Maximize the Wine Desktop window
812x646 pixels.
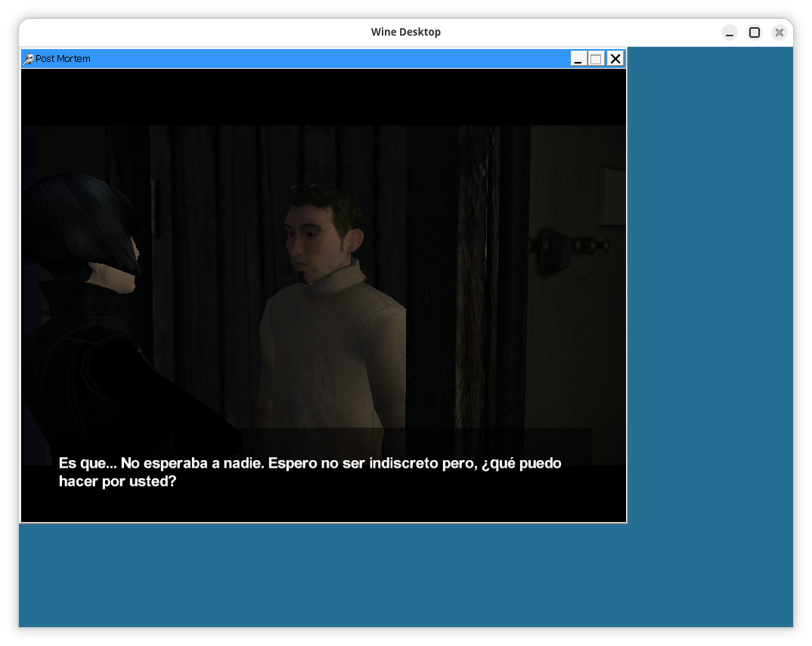click(x=754, y=32)
